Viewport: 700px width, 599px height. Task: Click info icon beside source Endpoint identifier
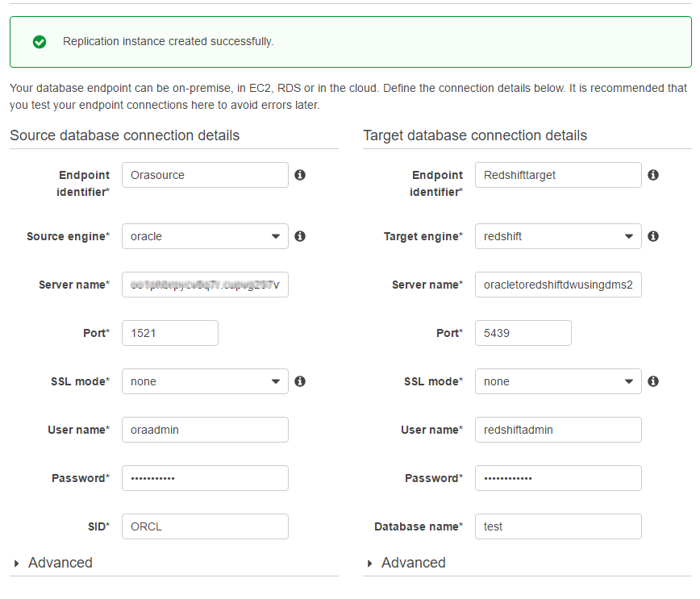(x=300, y=175)
